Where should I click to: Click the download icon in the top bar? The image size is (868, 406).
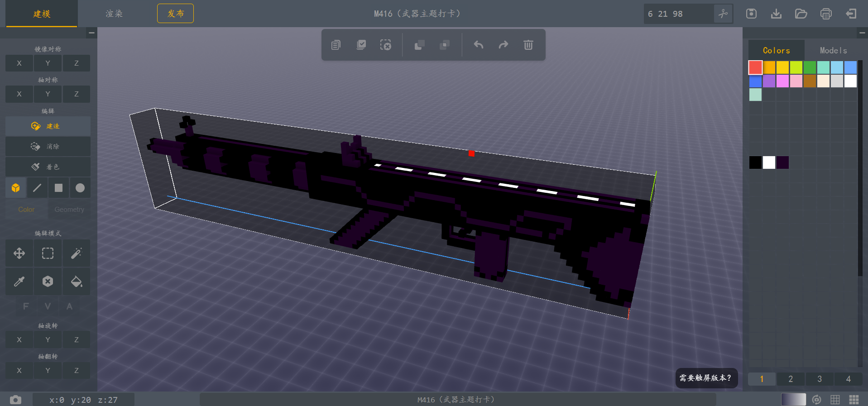(x=776, y=14)
